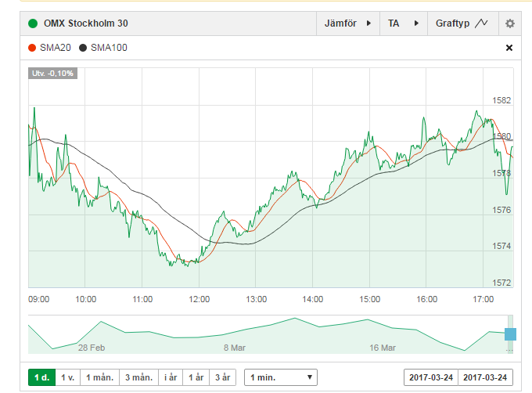Click the red SMA20 indicator dot

32,48
